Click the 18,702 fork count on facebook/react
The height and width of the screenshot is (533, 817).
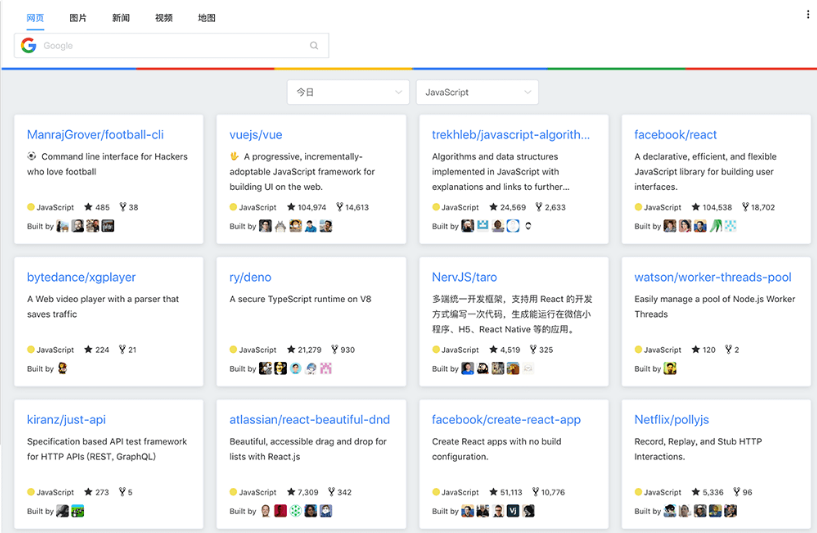(763, 207)
